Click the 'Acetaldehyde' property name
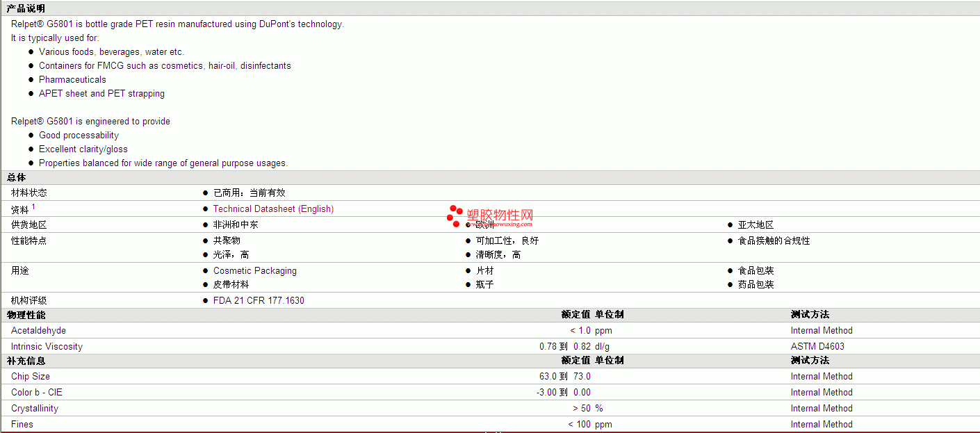Image resolution: width=980 pixels, height=433 pixels. click(x=39, y=331)
